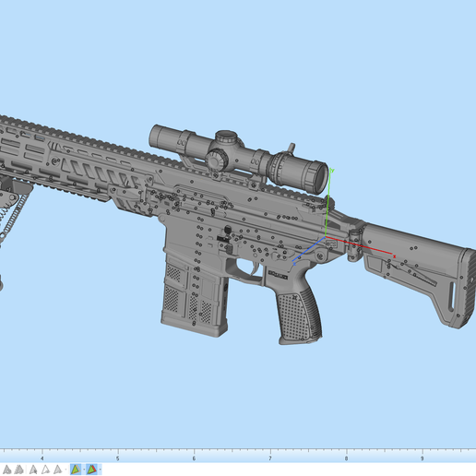Open dropdown arrow beside the green-yellow pyramid icon
Viewport: 476px width, 476px height.
[84, 470]
